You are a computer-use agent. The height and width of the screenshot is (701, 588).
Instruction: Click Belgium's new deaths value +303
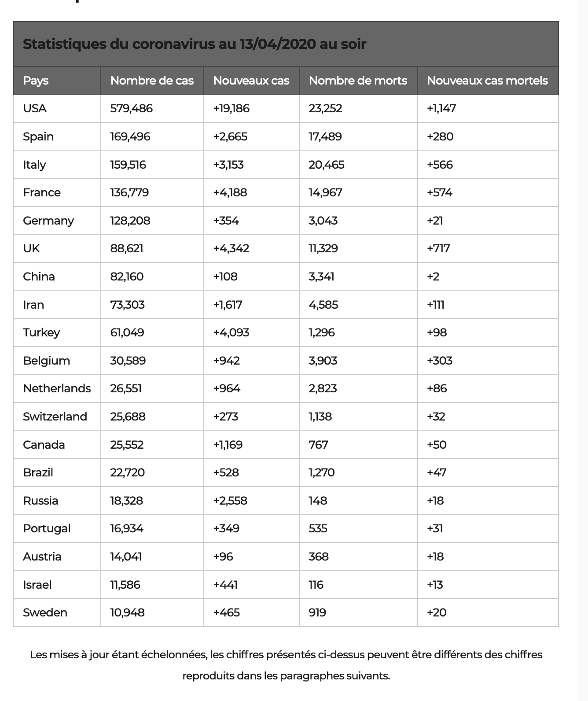click(440, 361)
